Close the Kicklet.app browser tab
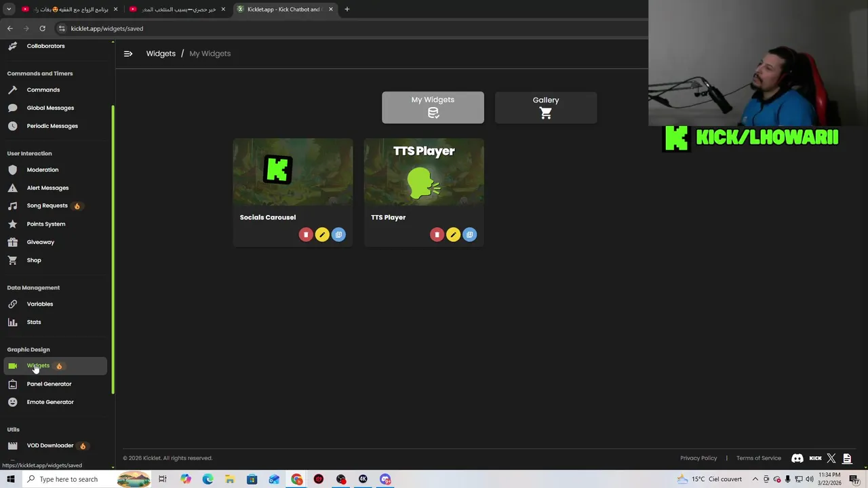Screen dimensions: 868x488 pos(331,9)
